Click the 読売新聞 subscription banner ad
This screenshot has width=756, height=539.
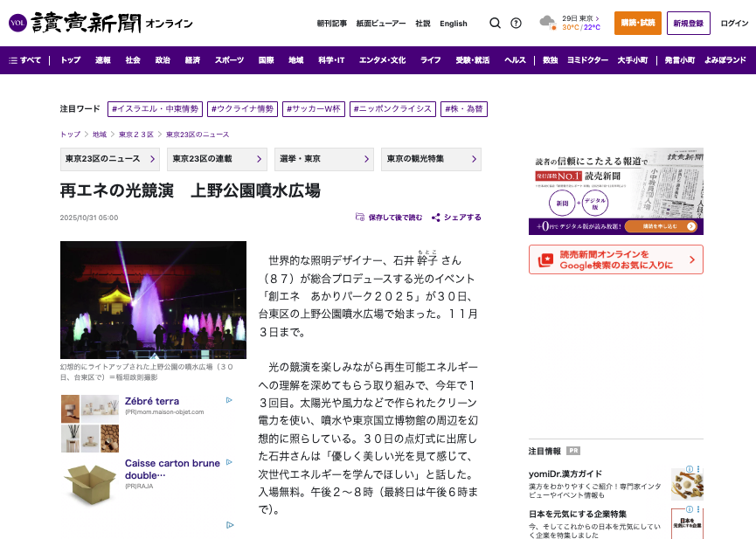coord(615,191)
